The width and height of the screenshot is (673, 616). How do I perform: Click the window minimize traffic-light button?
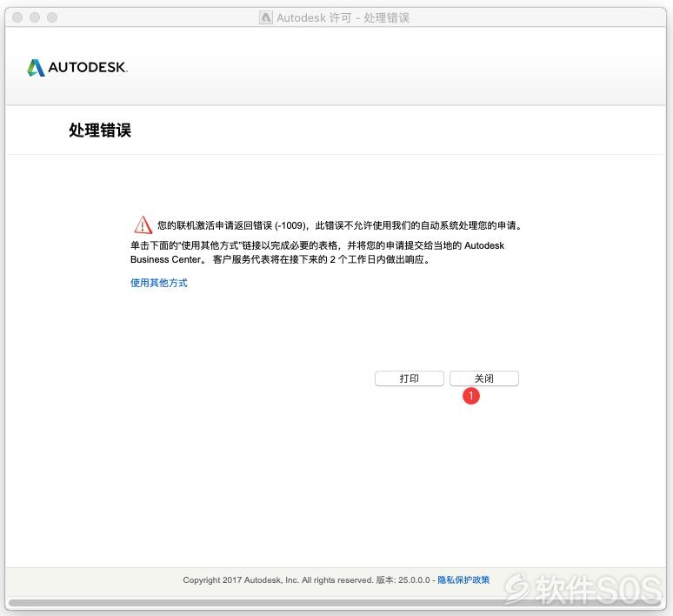click(35, 17)
